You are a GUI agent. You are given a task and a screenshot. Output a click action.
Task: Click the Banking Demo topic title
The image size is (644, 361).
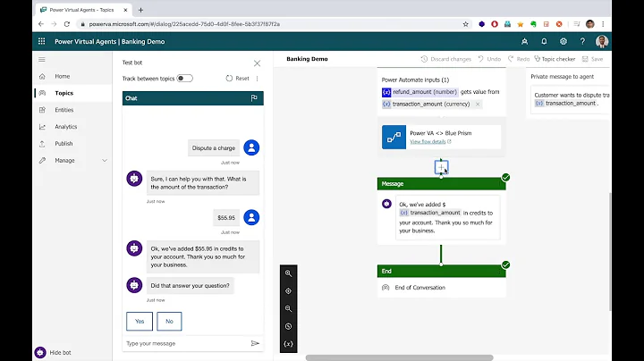pyautogui.click(x=307, y=59)
